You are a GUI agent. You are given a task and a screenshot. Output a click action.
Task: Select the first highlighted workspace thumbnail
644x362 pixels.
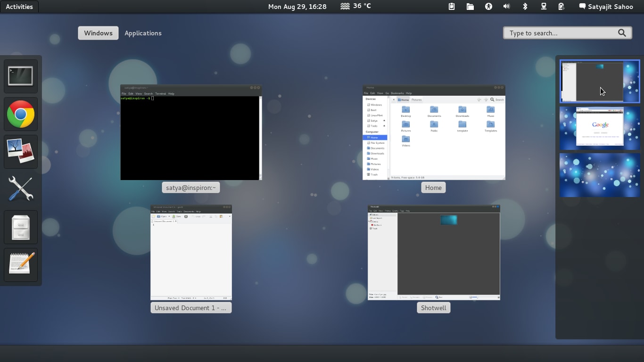[600, 82]
